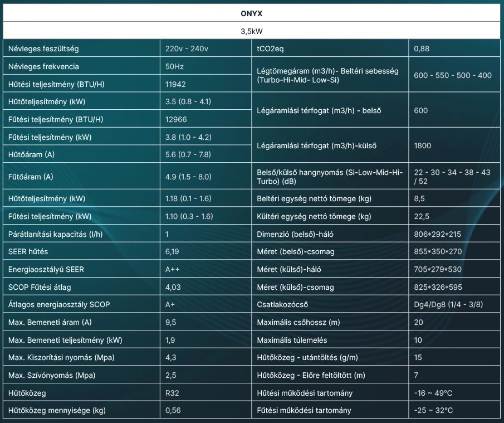Click the Légáramlási térfogat külső value 1800
The image size is (504, 423).
424,145
